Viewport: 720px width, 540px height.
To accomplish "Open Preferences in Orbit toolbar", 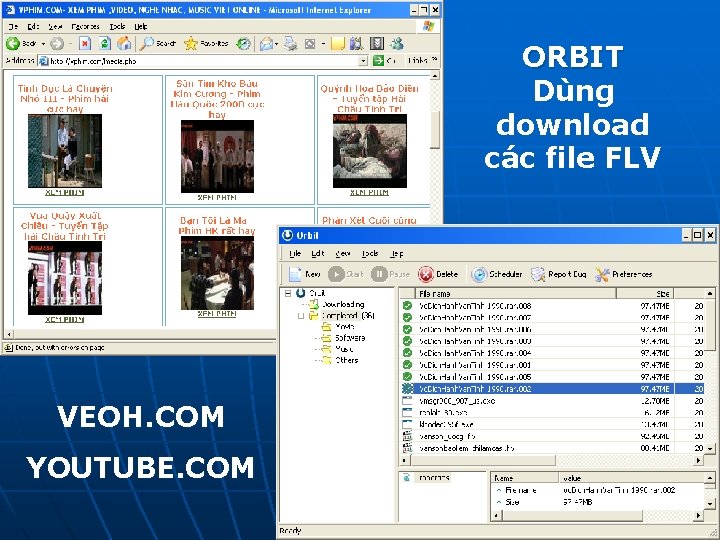I will pos(624,274).
